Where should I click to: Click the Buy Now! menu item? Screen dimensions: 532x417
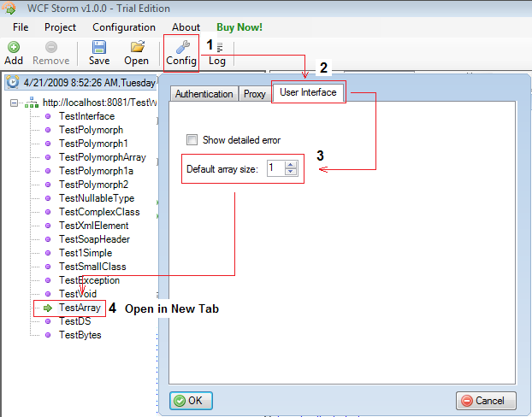239,27
